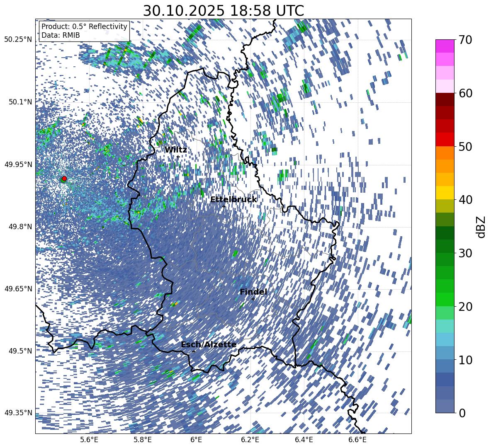Viewport: 491px width, 448px height.
Task: Click the Ettelbruck station cross marker
Action: (224, 206)
